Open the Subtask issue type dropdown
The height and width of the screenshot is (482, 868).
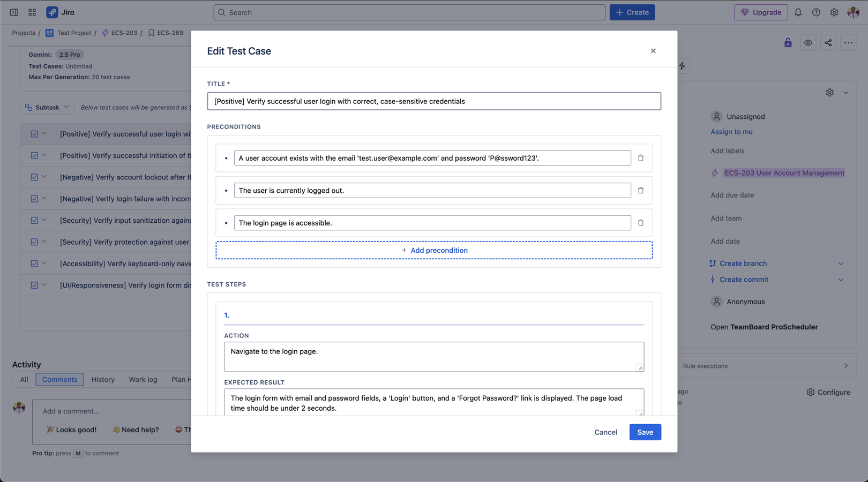click(47, 107)
